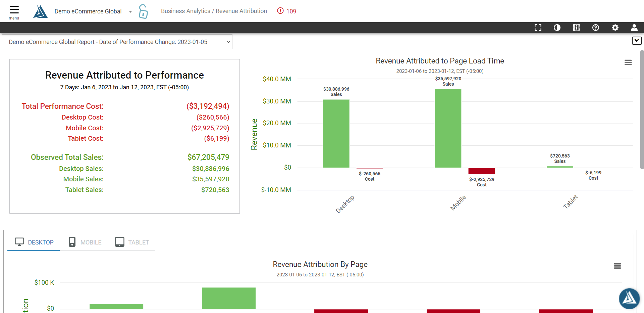Open the 109 alerts indicator

287,11
